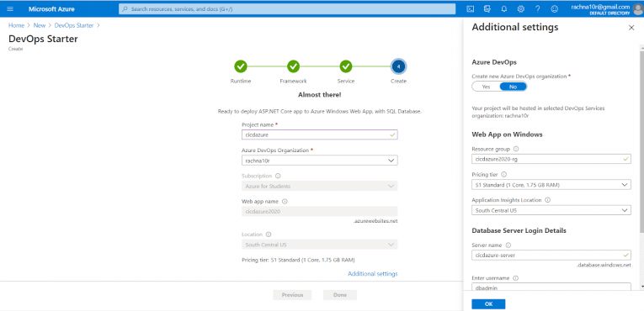Screen dimensions: 644x311
Task: Click the Subscription info icon
Action: click(x=278, y=176)
